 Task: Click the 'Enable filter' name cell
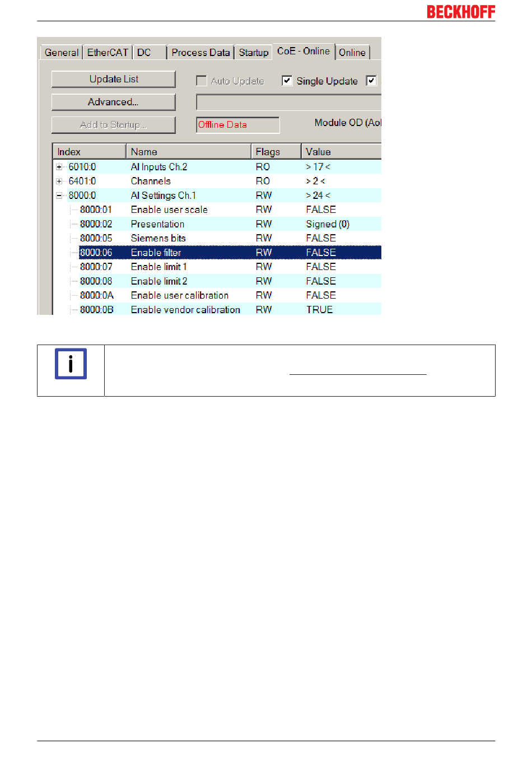[x=156, y=253]
